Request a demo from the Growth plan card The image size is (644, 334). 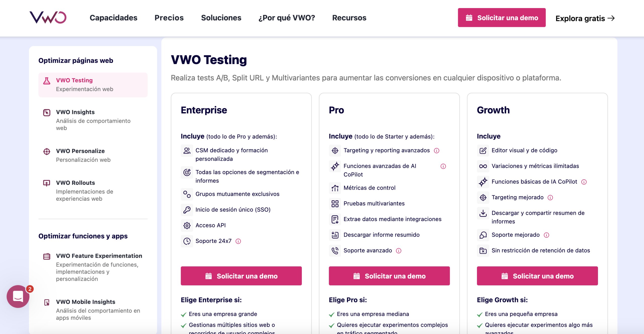click(537, 276)
